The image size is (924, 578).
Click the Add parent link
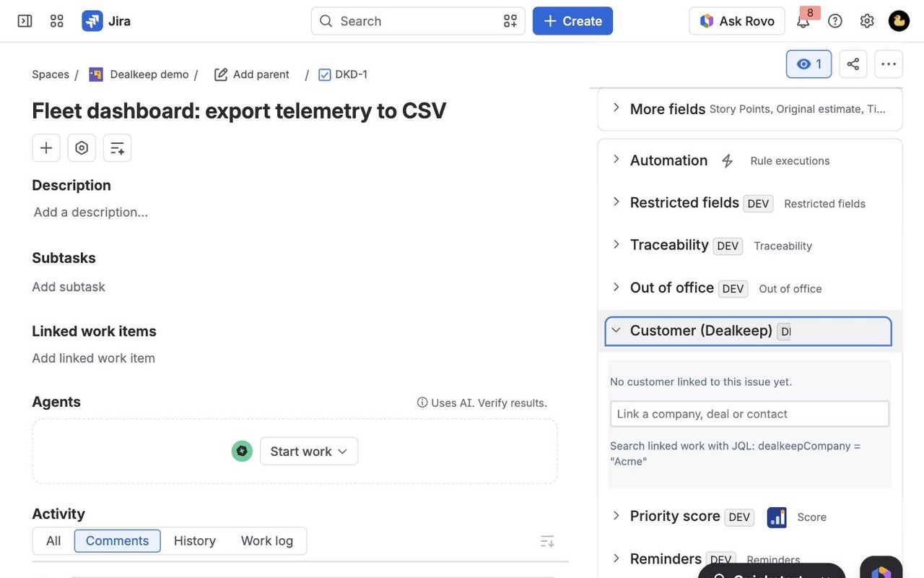(252, 74)
